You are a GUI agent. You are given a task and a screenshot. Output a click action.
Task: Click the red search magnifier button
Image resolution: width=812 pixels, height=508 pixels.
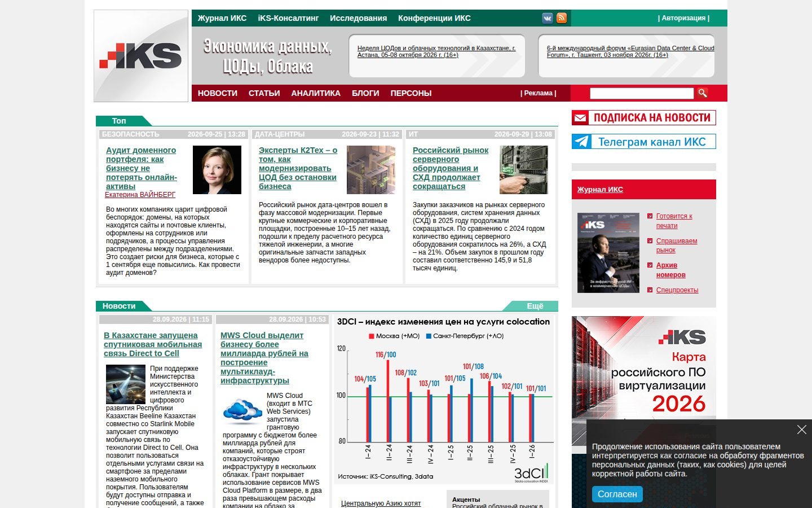tap(702, 93)
